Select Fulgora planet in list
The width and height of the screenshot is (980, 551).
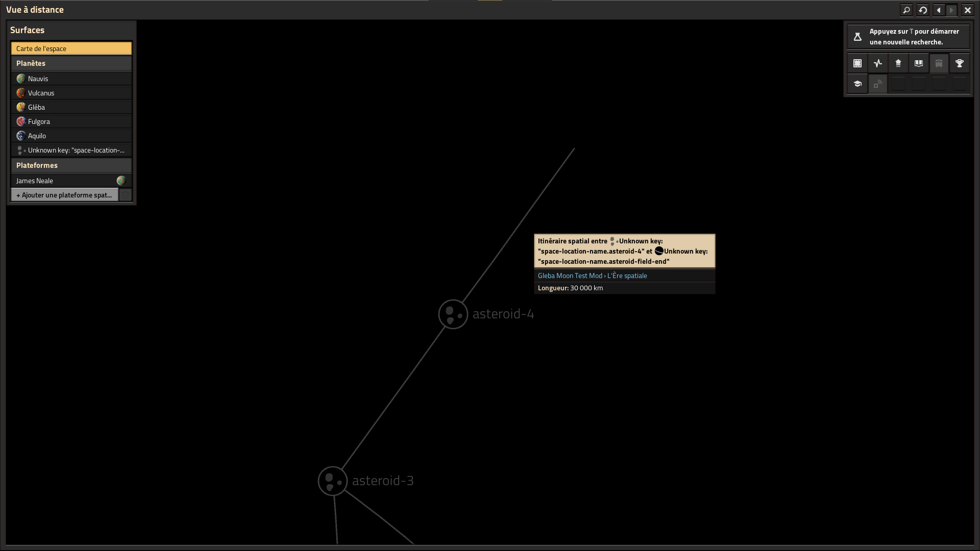click(71, 121)
